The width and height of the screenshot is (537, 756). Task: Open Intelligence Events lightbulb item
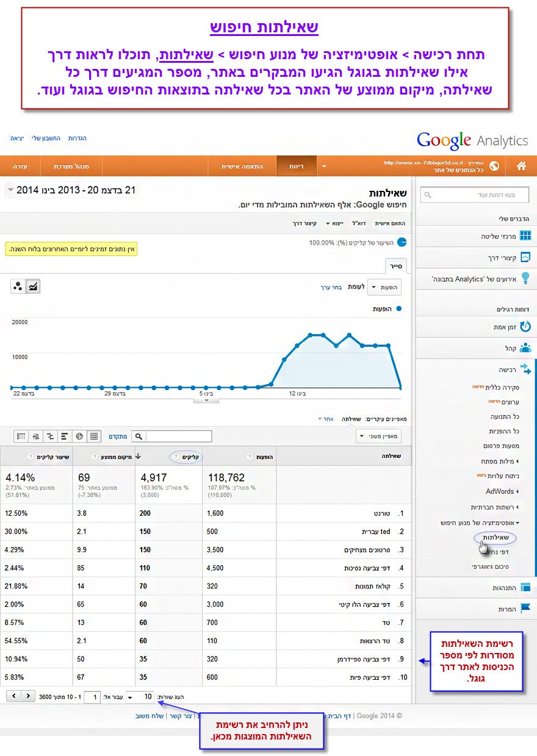525,279
